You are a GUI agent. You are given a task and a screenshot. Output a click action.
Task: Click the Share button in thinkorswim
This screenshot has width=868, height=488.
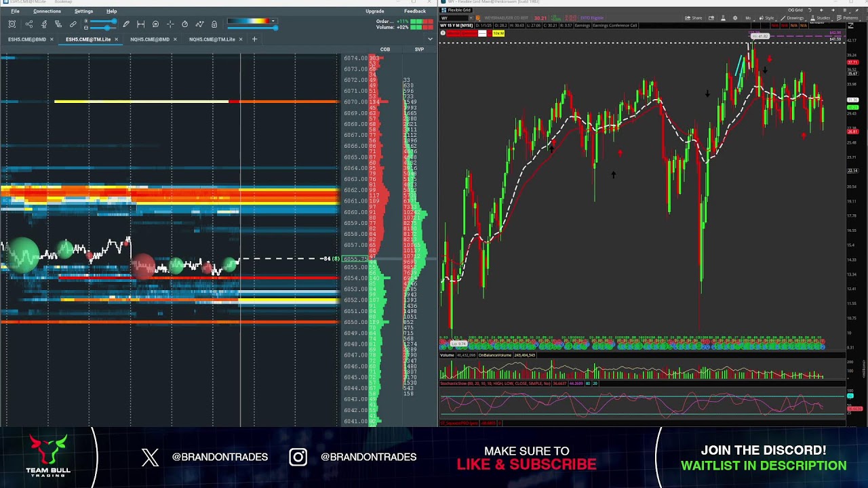coord(693,18)
